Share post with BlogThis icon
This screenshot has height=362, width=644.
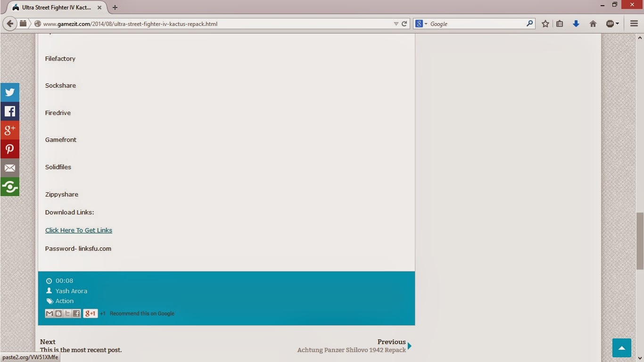click(58, 313)
